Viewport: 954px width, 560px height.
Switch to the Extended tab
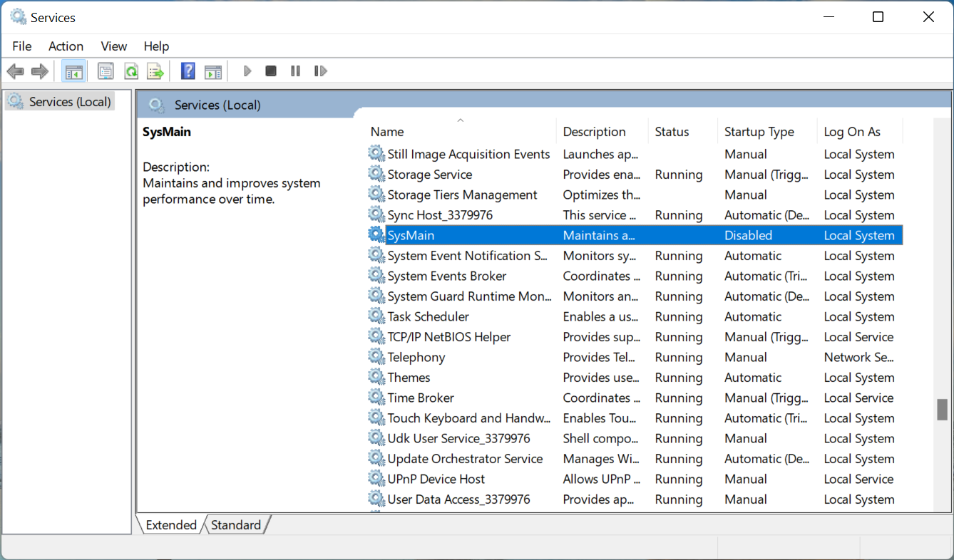pyautogui.click(x=170, y=524)
